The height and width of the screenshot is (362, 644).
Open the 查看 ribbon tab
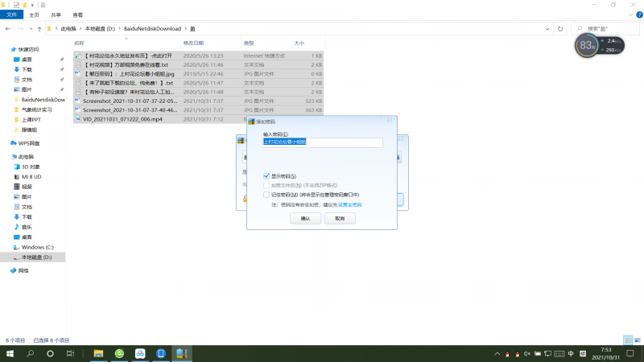[77, 14]
